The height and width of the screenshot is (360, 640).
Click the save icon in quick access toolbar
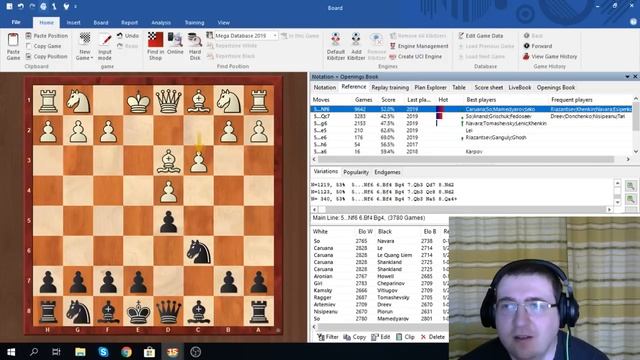click(9, 7)
